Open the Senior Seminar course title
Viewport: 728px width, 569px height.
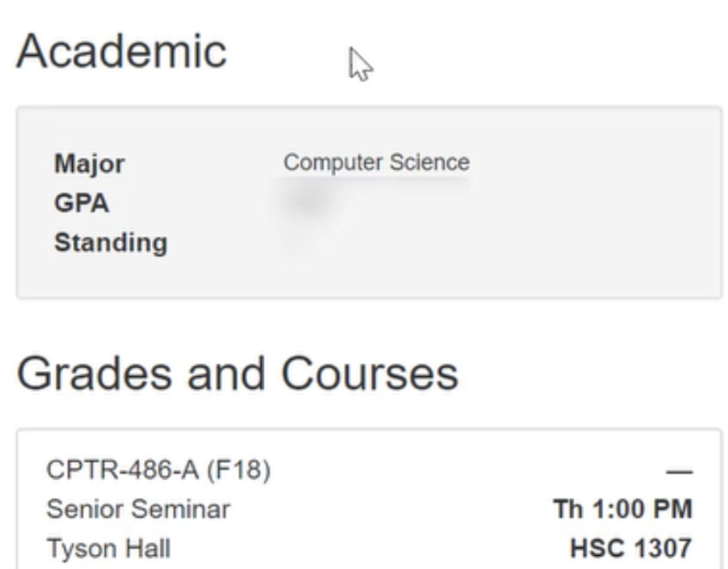138,509
